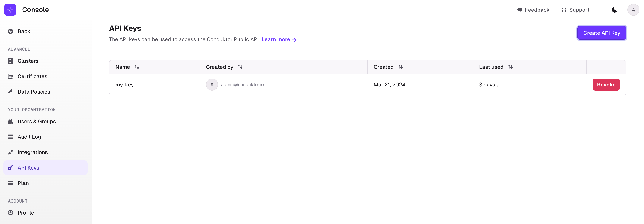Click the Clusters icon in sidebar

10,61
